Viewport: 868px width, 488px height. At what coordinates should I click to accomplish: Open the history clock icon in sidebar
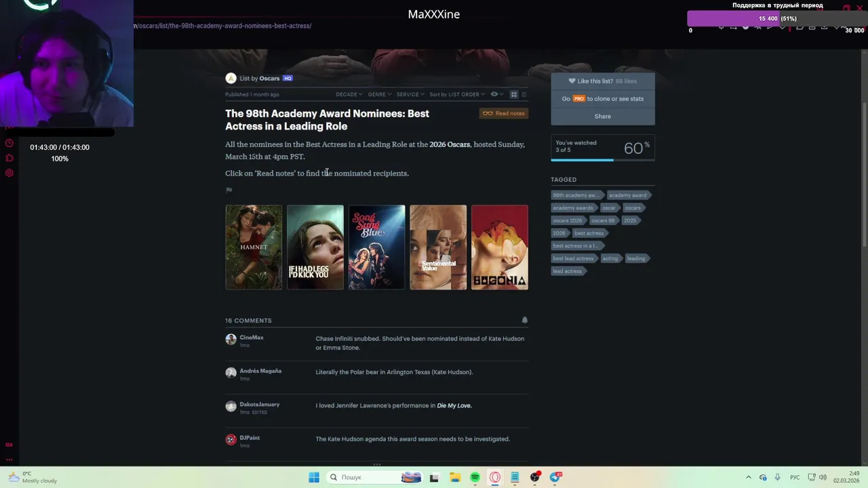pyautogui.click(x=9, y=143)
